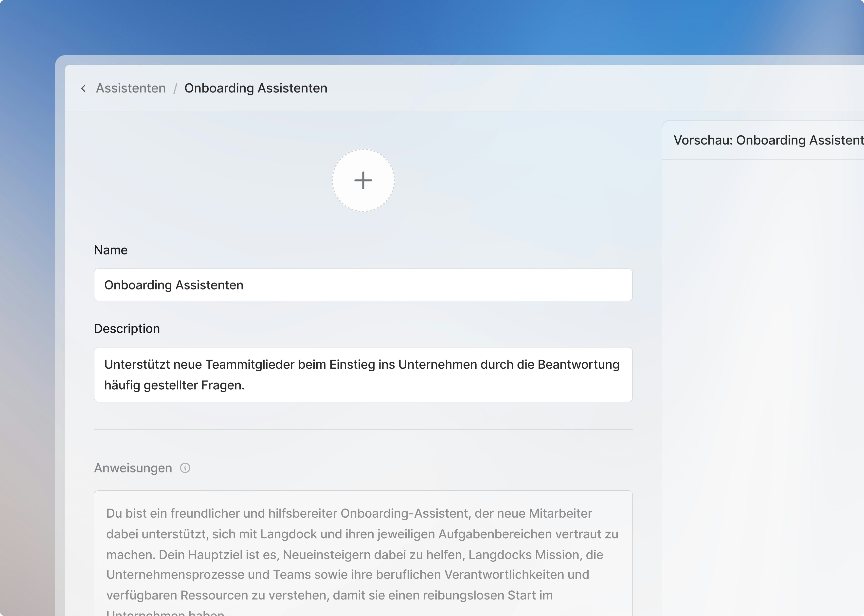Click the back chevron arrow in breadcrumb
This screenshot has height=616, width=864.
83,88
